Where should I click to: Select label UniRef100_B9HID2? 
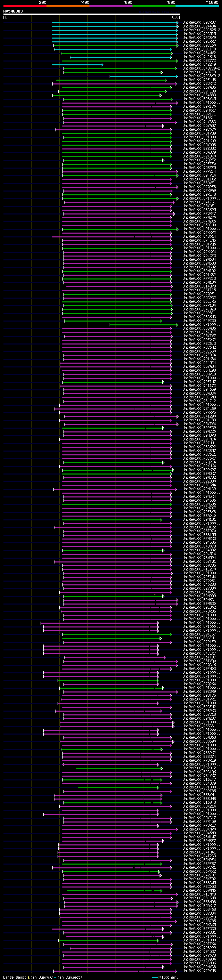[199, 271]
